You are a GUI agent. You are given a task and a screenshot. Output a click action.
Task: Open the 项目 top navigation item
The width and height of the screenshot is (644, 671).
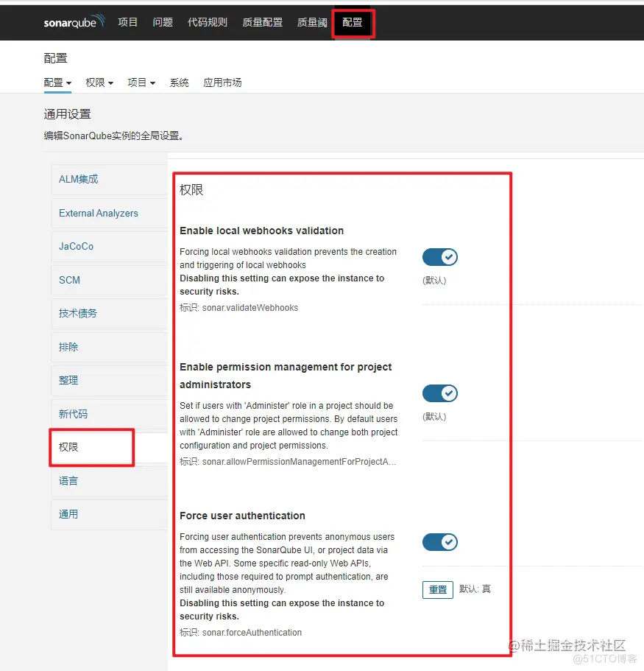127,22
